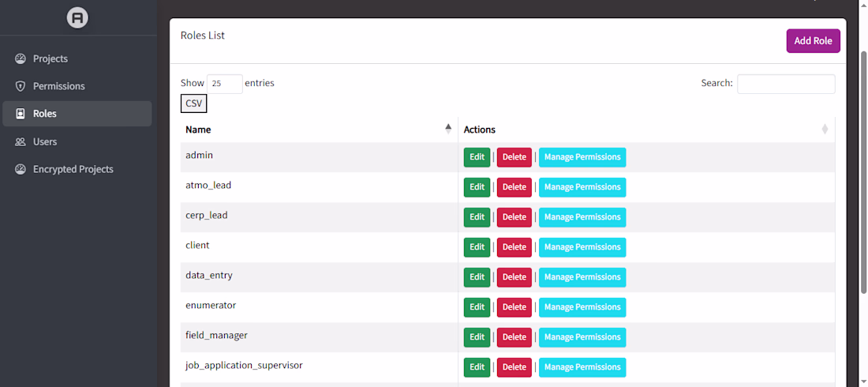The image size is (868, 387).
Task: Navigate to Encrypted Projects
Action: tap(77, 169)
